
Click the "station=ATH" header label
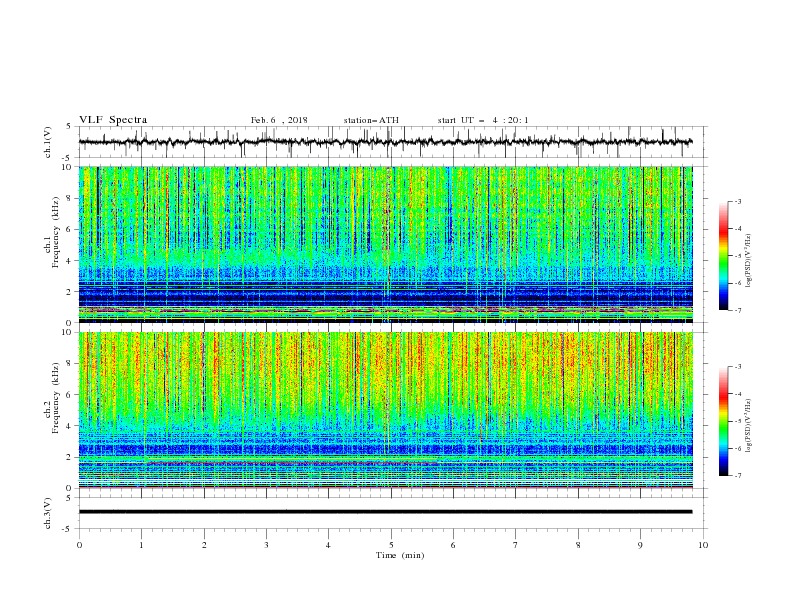(x=371, y=120)
